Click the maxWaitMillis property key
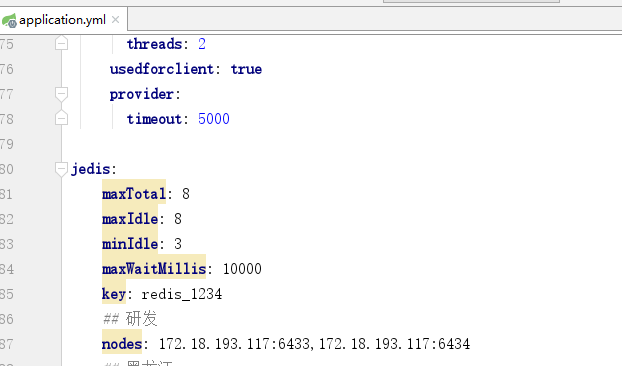 pos(154,269)
